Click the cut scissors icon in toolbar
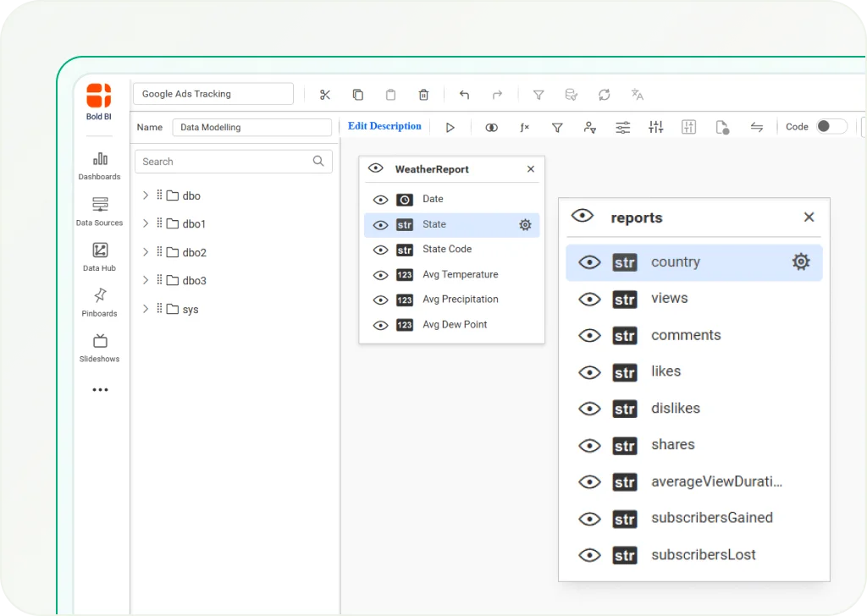867x616 pixels. [324, 95]
